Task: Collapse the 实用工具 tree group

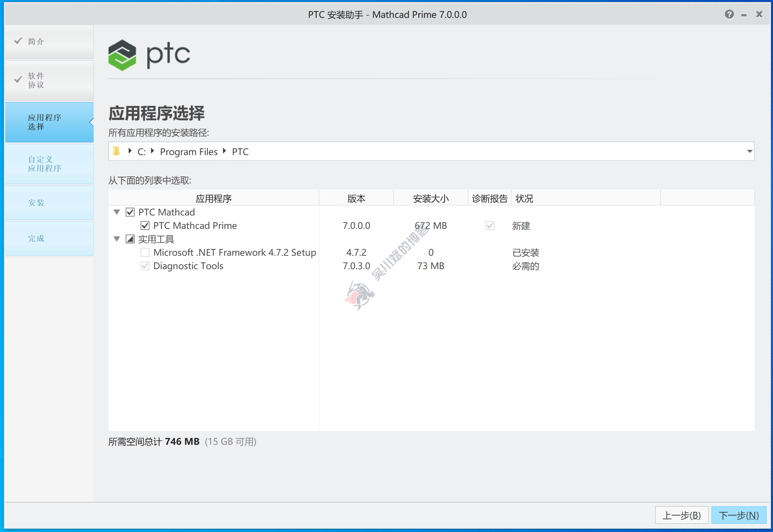Action: click(x=117, y=239)
